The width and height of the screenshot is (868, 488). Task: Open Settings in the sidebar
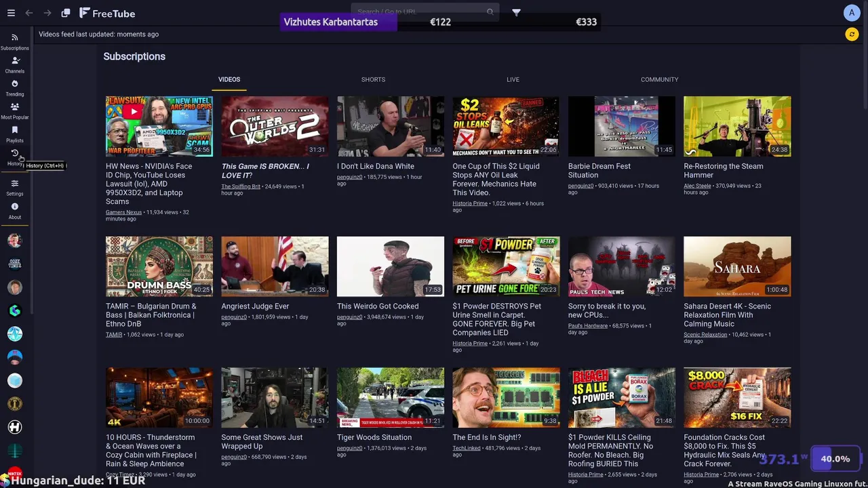point(15,188)
